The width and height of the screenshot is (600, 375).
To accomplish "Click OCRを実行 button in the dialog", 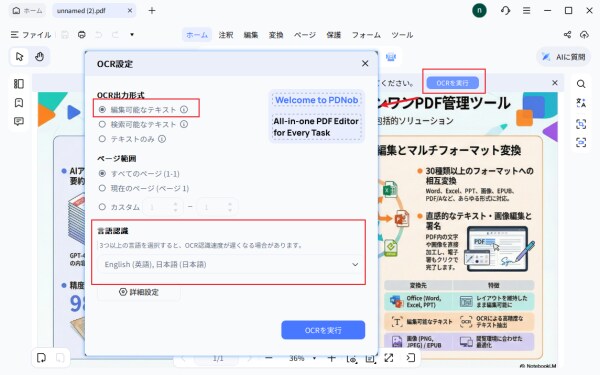I will coord(323,330).
